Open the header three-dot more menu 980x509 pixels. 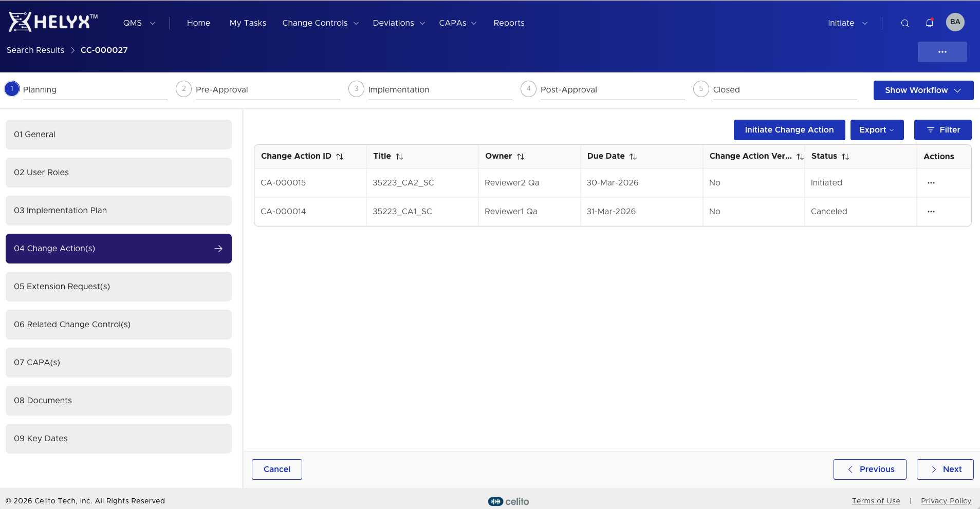(x=942, y=52)
